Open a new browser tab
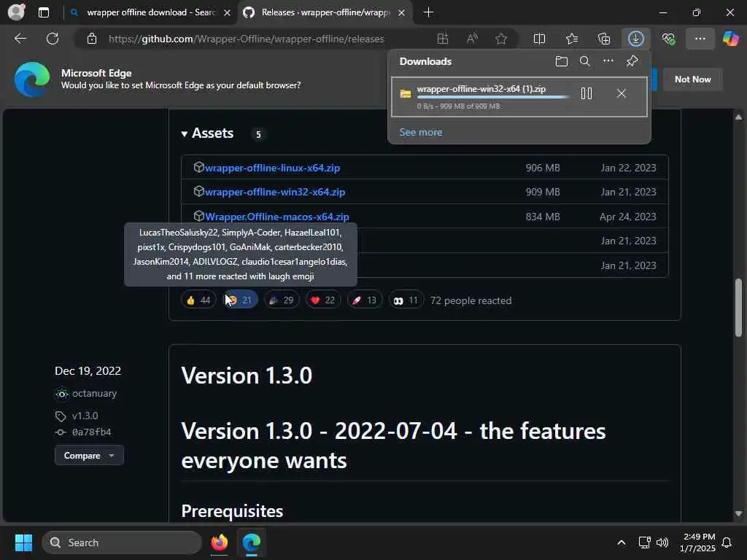This screenshot has width=747, height=560. (428, 12)
